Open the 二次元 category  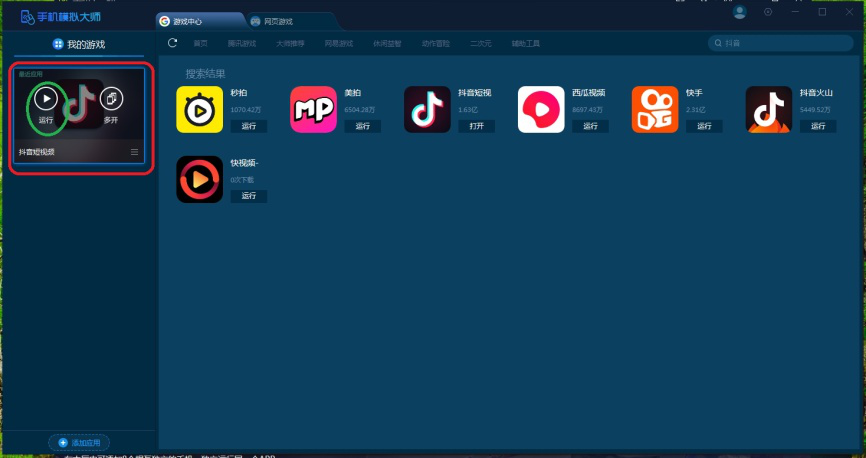click(x=480, y=43)
